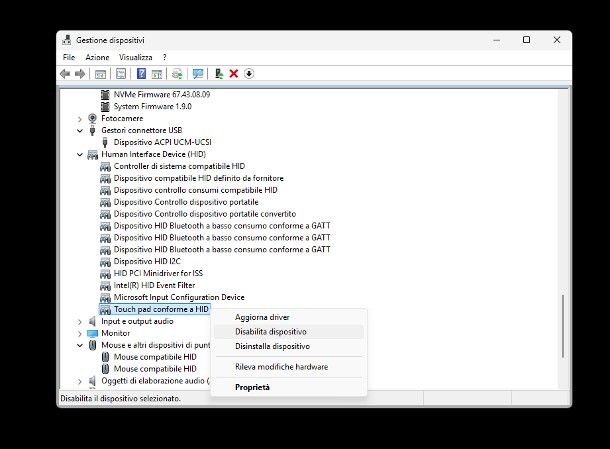This screenshot has height=449, width=610.
Task: Open the Visualizza menu
Action: (135, 57)
